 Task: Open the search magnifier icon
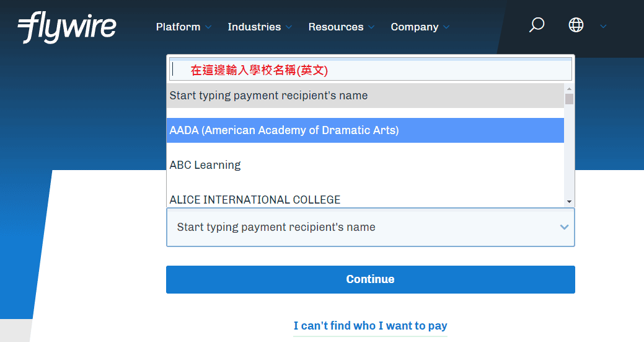point(537,25)
